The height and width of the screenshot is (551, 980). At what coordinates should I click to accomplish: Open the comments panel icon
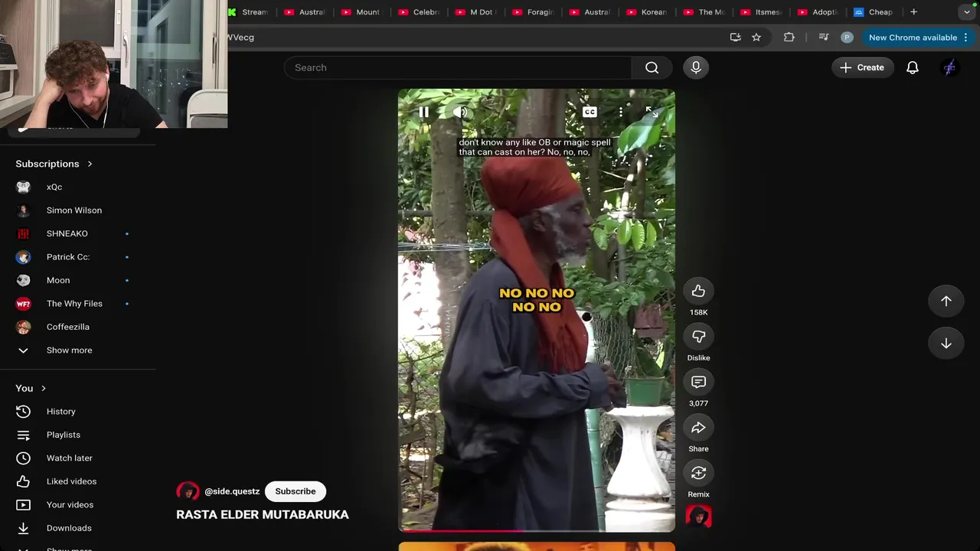(698, 382)
